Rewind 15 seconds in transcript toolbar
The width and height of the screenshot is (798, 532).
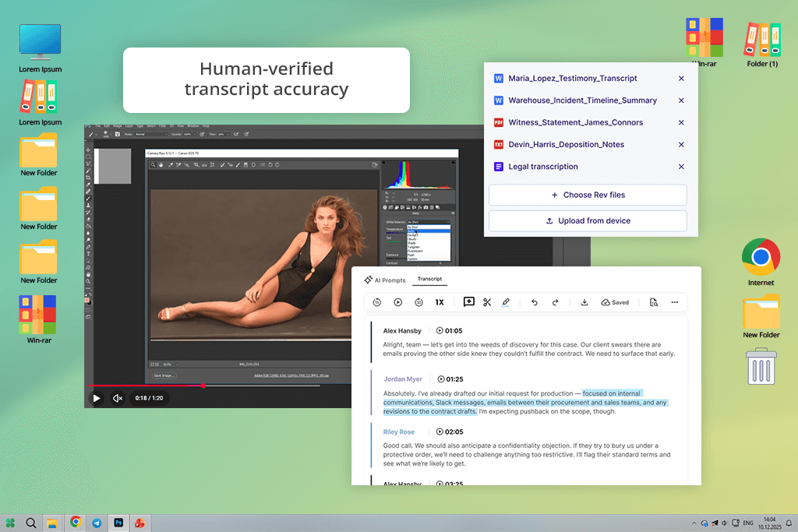point(376,302)
